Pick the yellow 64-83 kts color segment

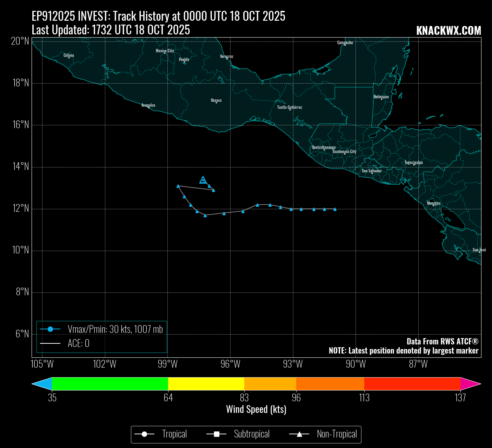206,384
